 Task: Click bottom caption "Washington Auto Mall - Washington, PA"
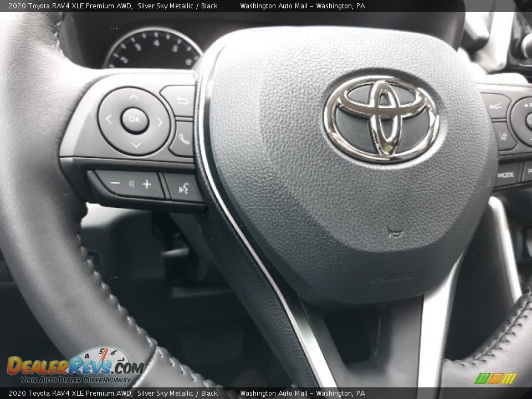pyautogui.click(x=303, y=393)
